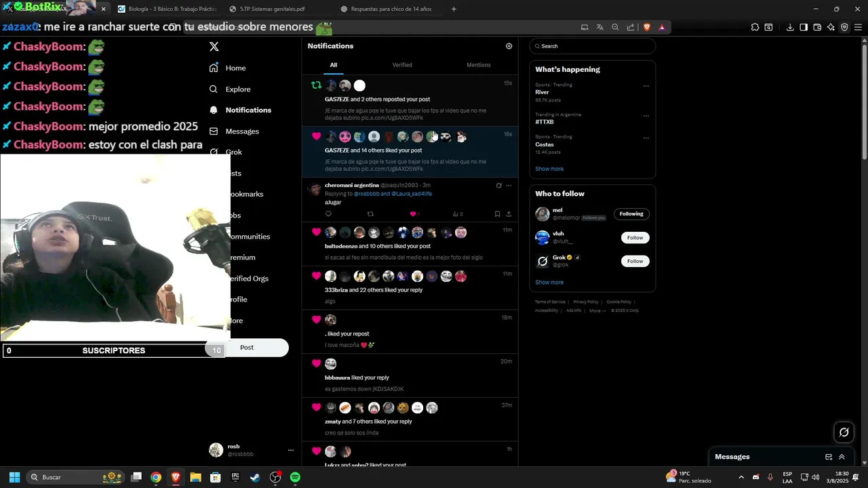Switch to 5.TP Sistemas genitales.pdf tab
Viewport: 868px width, 488px height.
pos(272,9)
